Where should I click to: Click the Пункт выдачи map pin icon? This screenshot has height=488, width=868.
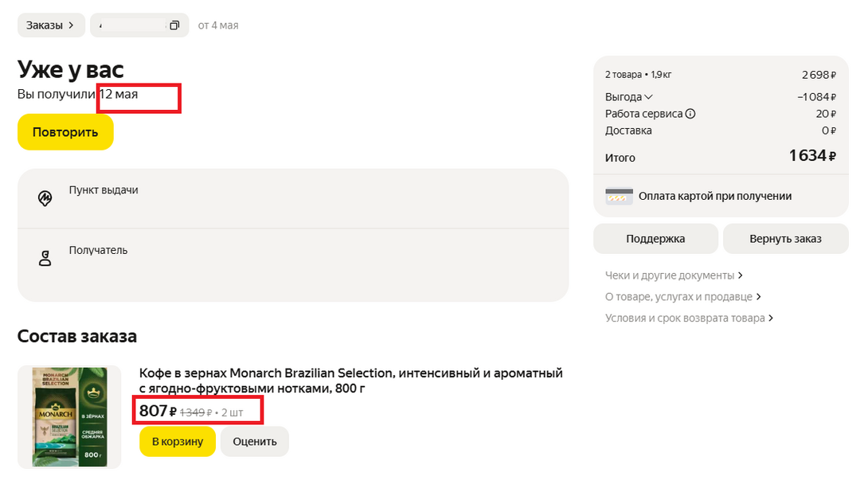45,198
